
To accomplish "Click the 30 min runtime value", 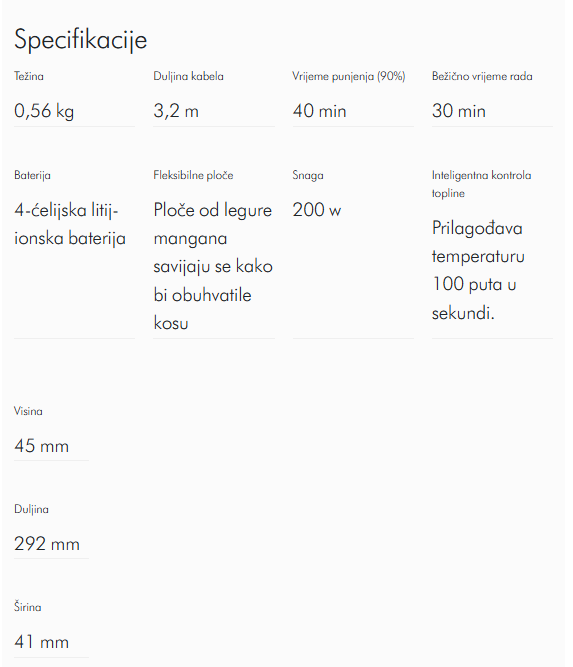I will click(459, 111).
